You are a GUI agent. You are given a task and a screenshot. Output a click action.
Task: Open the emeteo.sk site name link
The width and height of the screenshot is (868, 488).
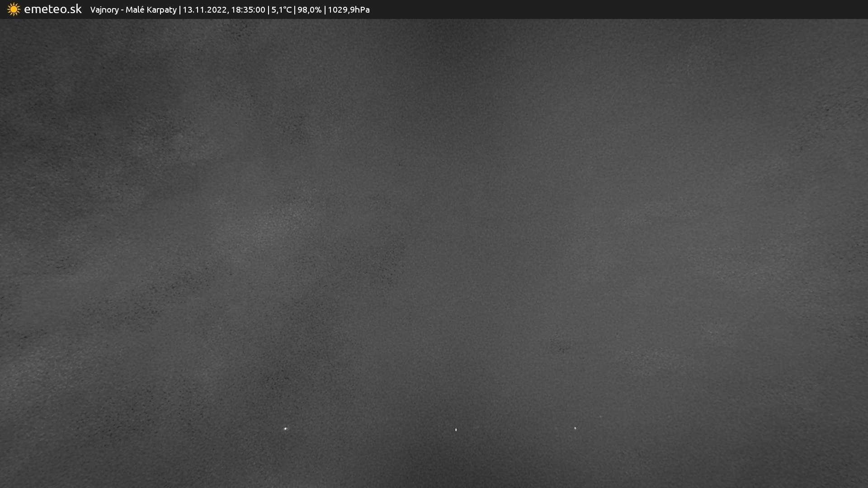(x=52, y=9)
